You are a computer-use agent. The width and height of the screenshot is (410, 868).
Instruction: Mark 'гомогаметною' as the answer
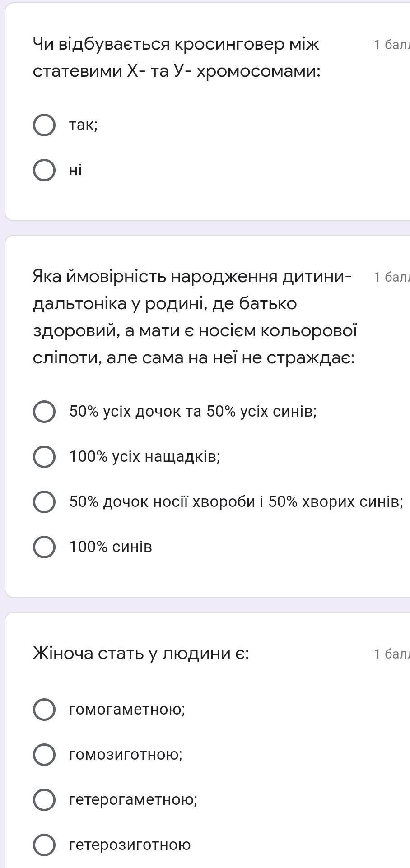44,709
